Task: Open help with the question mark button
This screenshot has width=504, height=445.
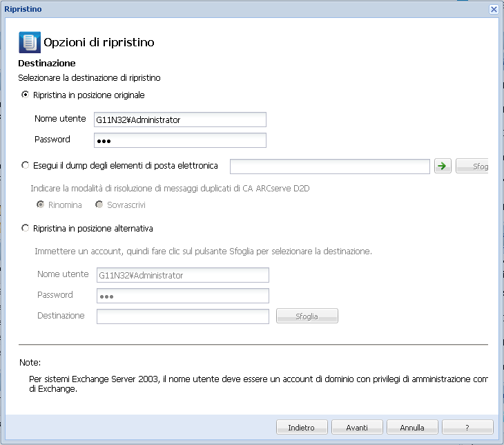Action: coord(467,427)
